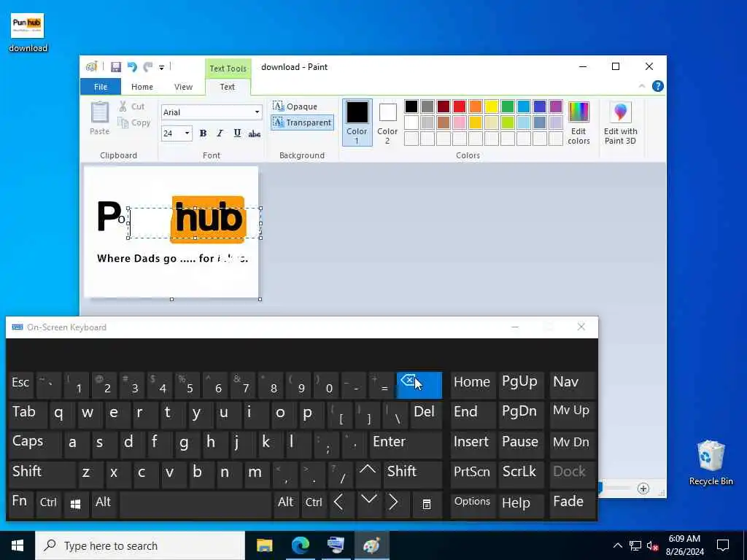Select the Color 1 foreground box
The height and width of the screenshot is (560, 747).
357,122
